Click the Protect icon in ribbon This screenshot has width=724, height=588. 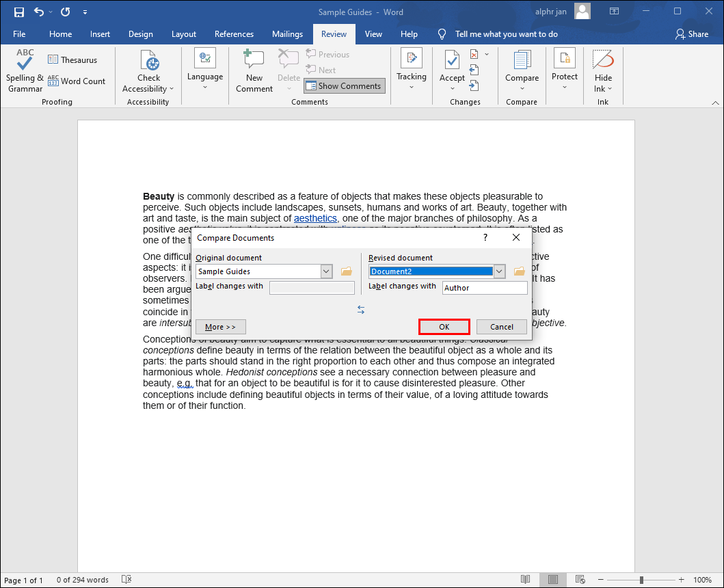coord(564,71)
